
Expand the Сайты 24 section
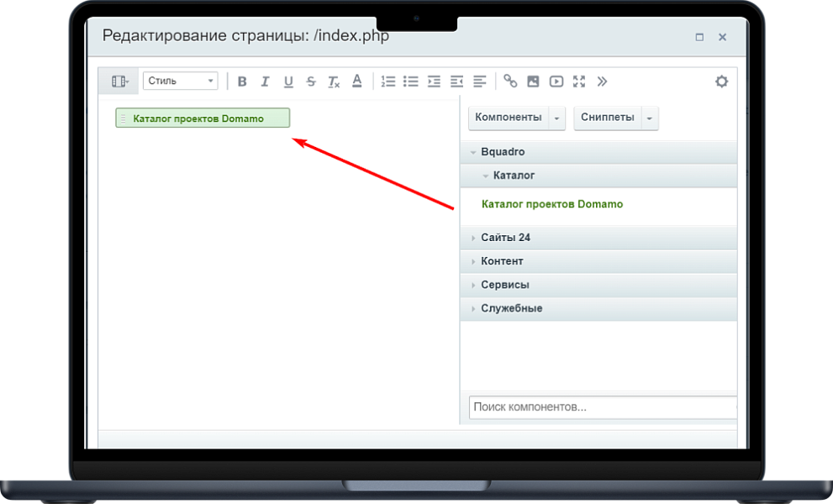tap(505, 238)
